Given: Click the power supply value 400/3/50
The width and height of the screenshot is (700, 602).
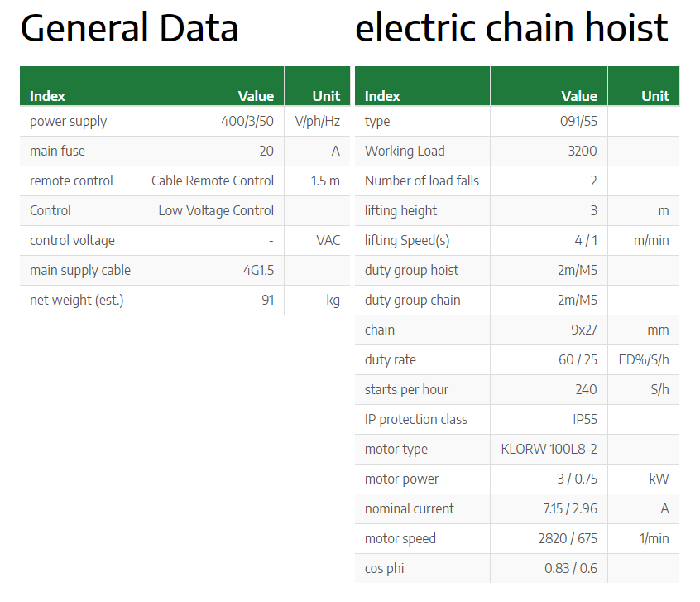Looking at the screenshot, I should click(247, 121).
